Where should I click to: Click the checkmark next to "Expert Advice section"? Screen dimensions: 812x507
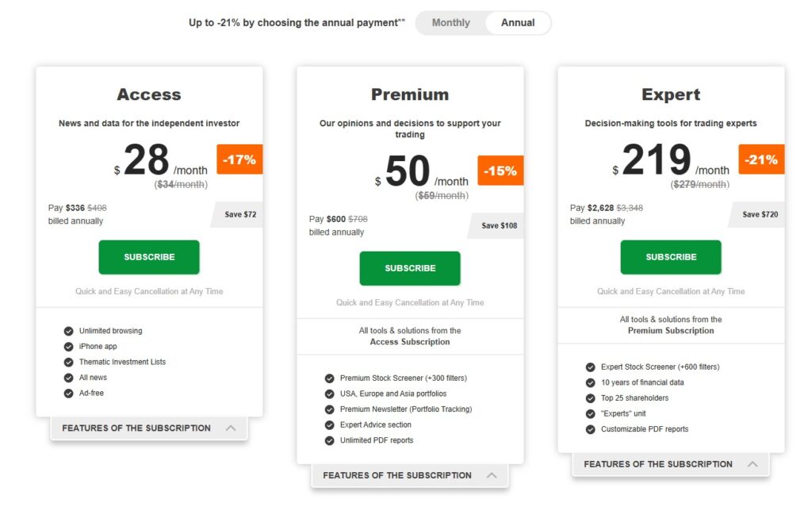coord(329,424)
